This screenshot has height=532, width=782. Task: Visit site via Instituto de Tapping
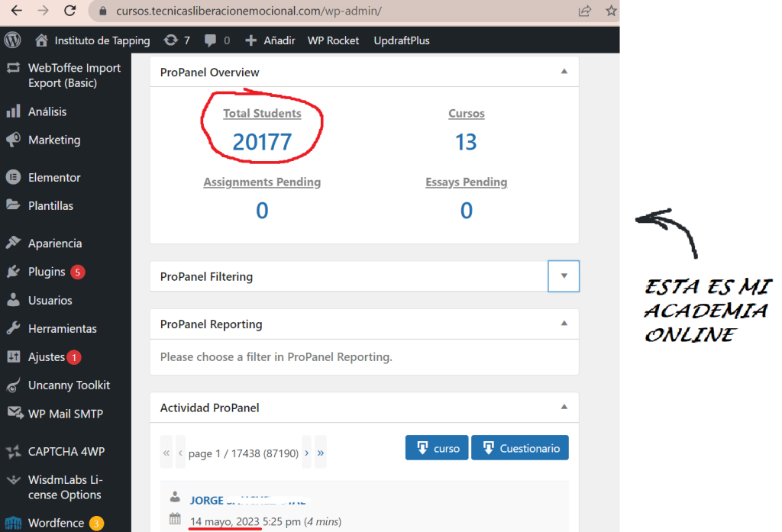(92, 40)
